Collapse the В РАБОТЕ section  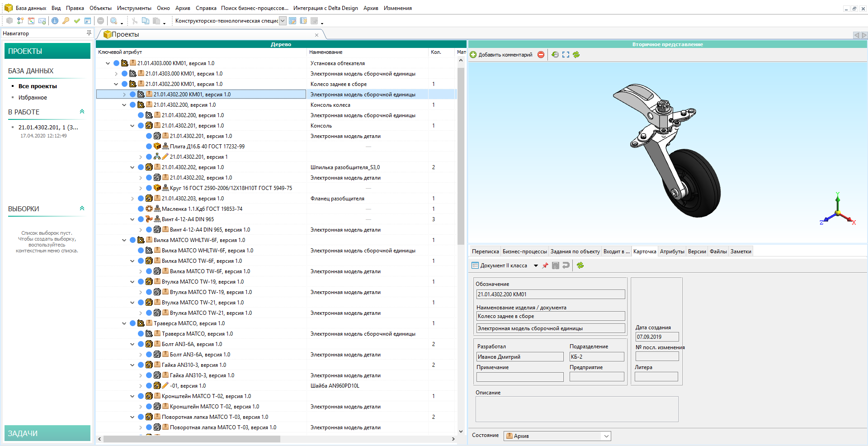point(82,112)
